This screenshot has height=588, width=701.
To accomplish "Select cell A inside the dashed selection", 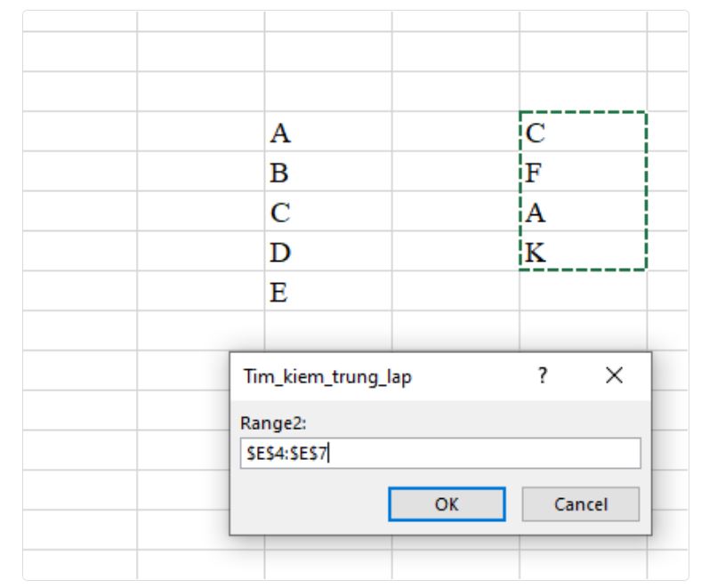I will click(x=583, y=212).
